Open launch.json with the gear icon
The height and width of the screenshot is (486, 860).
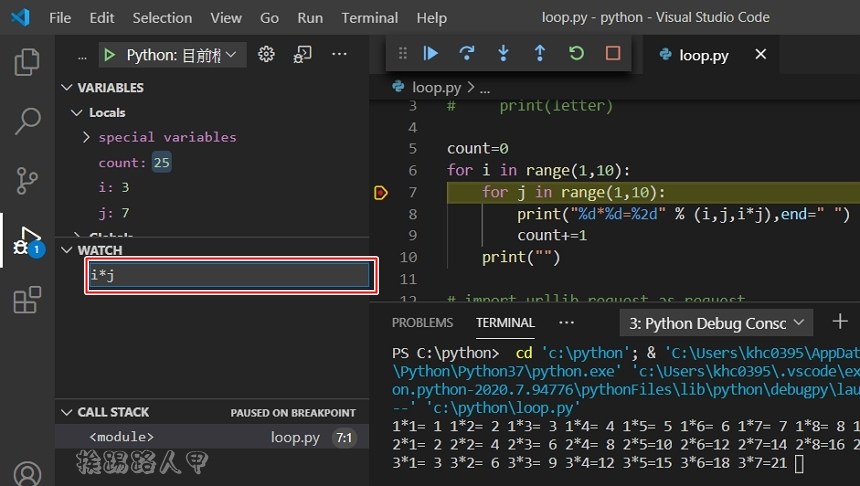point(266,55)
